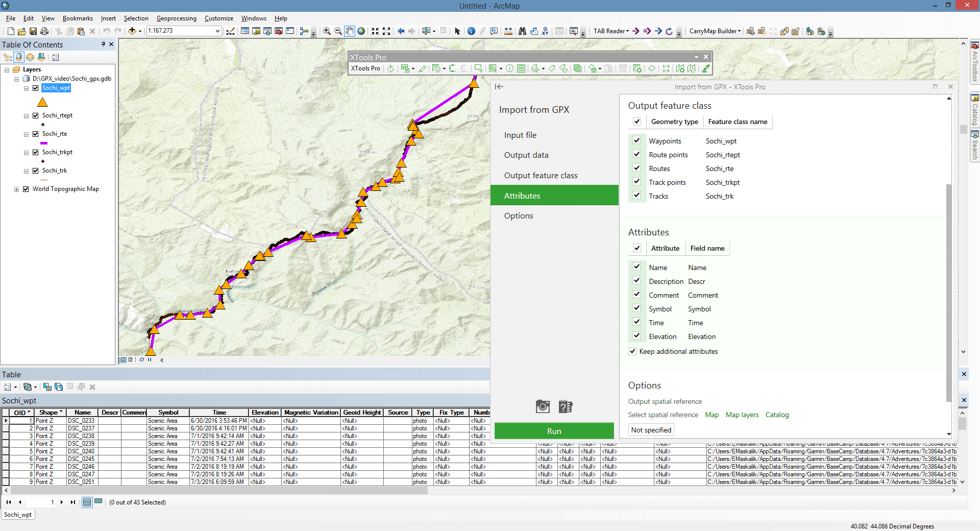The height and width of the screenshot is (531, 980).
Task: Open the Geoprocessing menu
Action: tap(176, 18)
